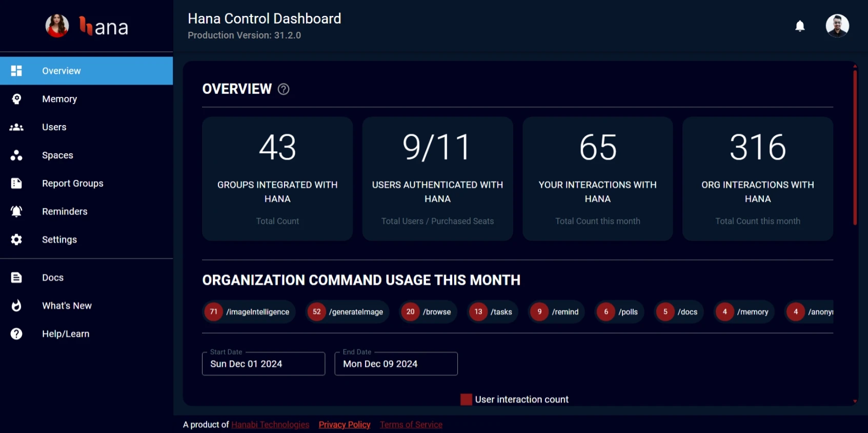Click the red vertical scrollbar thumb
The height and width of the screenshot is (433, 868).
[x=855, y=148]
